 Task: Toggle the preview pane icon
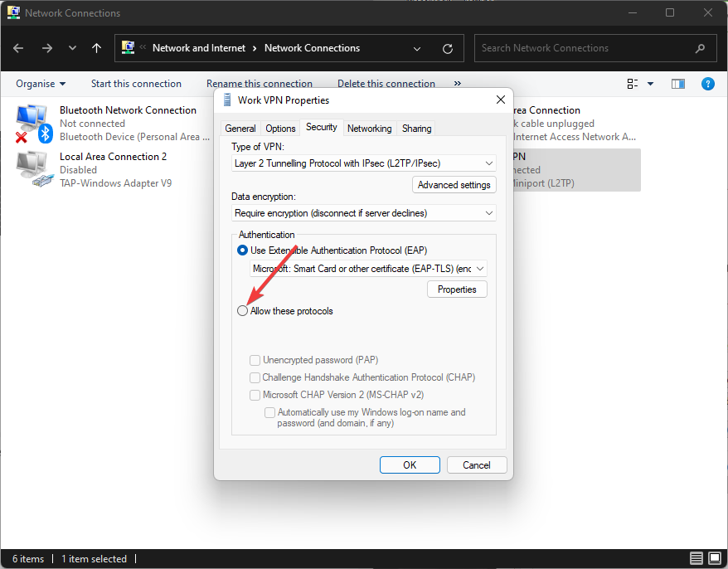(x=678, y=84)
